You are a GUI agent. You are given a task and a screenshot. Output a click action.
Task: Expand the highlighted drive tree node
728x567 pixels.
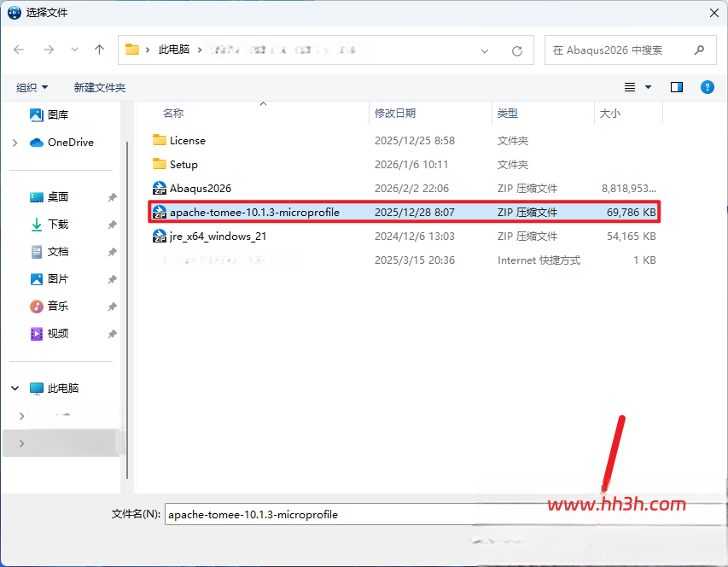[21, 443]
